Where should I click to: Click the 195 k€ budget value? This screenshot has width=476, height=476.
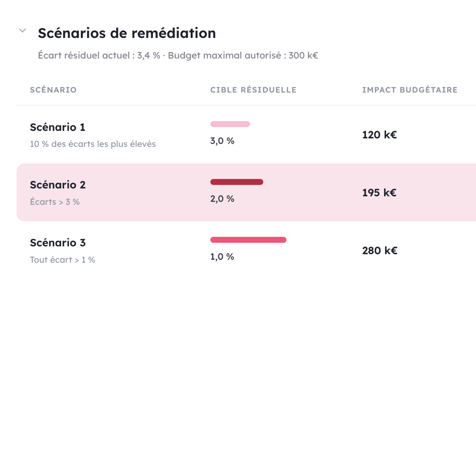(x=379, y=193)
